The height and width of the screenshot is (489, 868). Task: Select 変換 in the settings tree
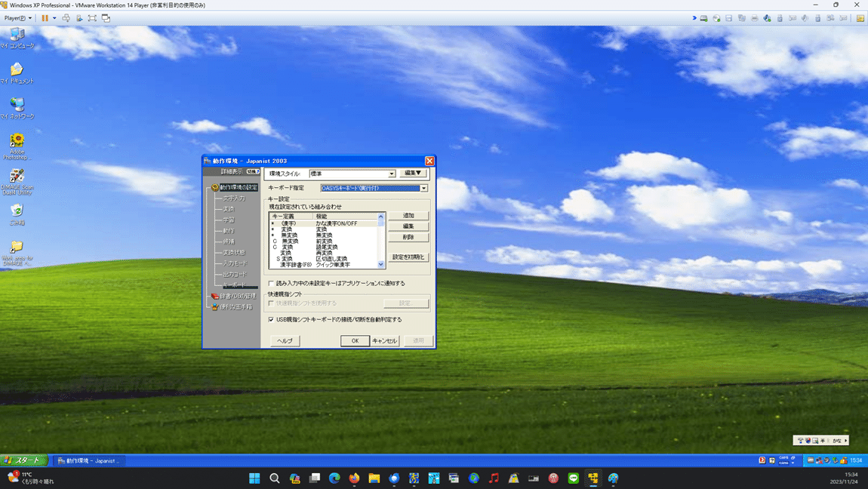[x=229, y=209]
